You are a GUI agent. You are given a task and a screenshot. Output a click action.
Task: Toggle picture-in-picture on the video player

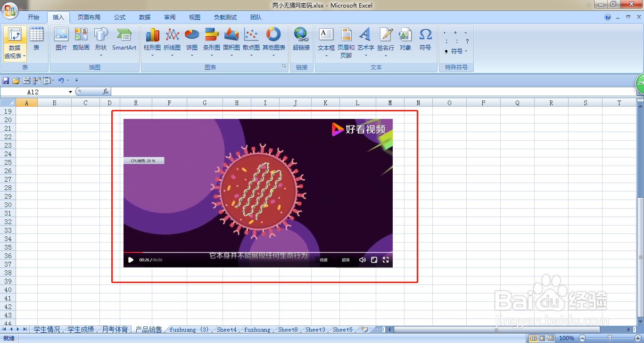tap(374, 260)
